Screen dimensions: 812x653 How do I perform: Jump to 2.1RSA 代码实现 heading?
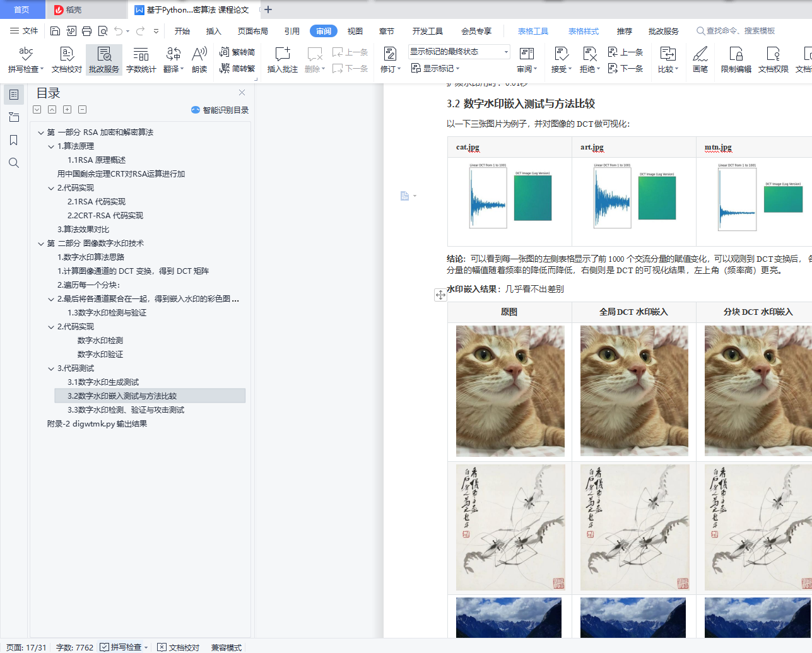[x=97, y=202]
